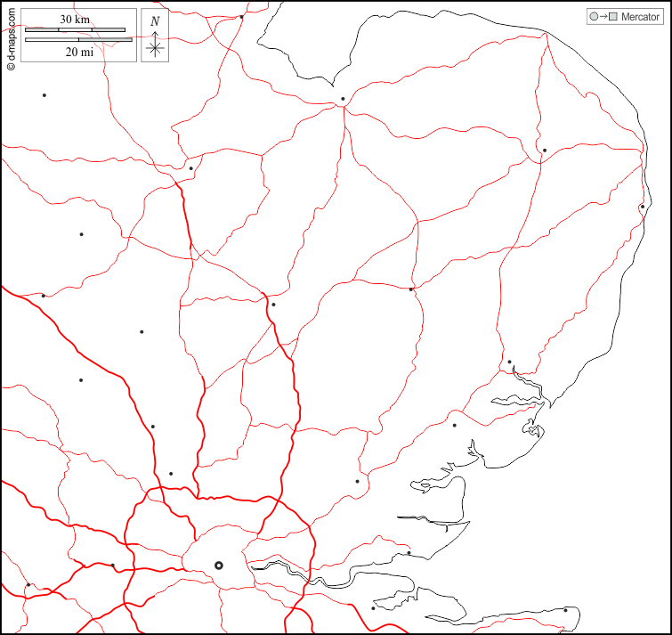Screen dimensions: 672x635
Task: Click the kilometre scale bar under 30 km
Action: coord(75,29)
